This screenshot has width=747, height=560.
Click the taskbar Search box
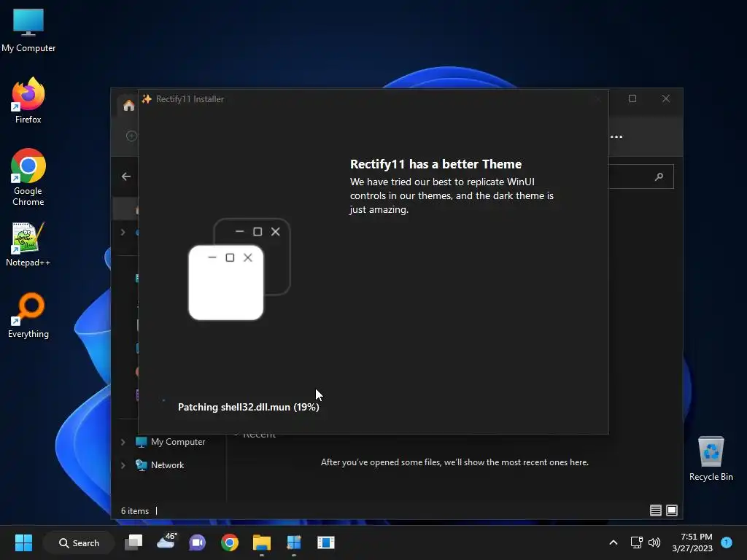pos(79,542)
